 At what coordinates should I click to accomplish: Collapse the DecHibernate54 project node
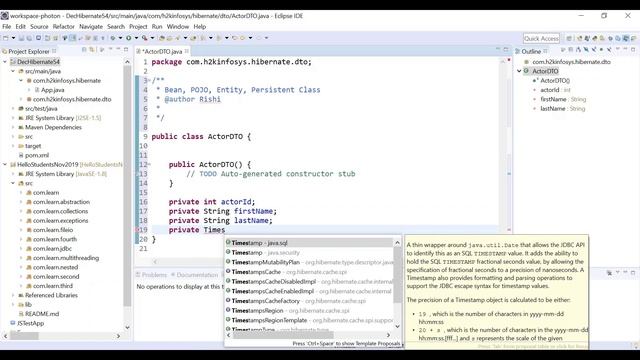tap(5, 62)
